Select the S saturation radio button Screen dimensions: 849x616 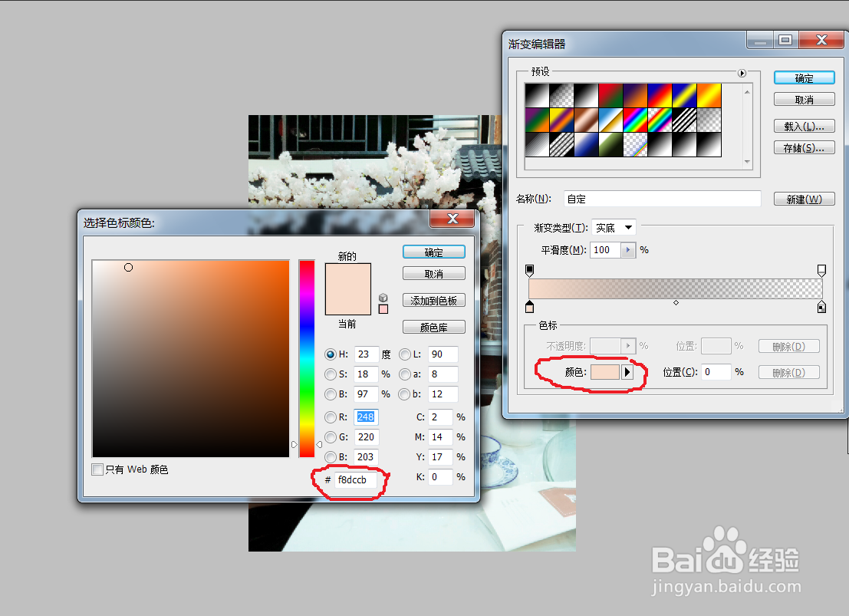(331, 374)
